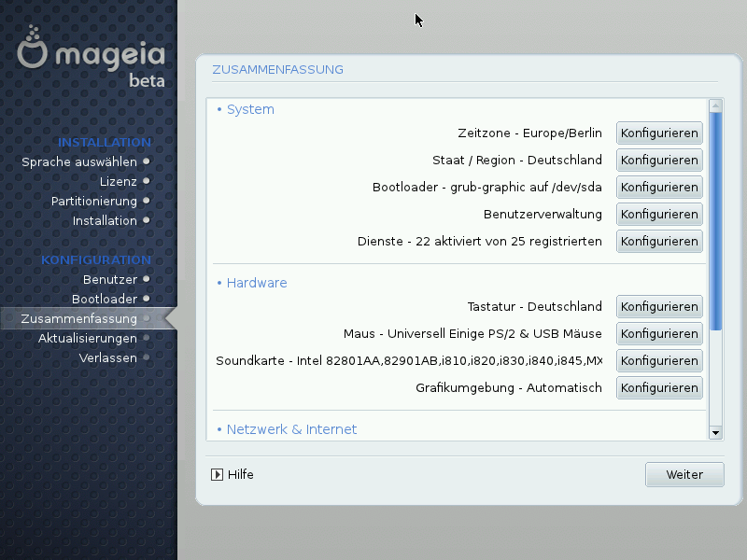Click the beta label under mageia
The image size is (747, 560).
[x=147, y=80]
